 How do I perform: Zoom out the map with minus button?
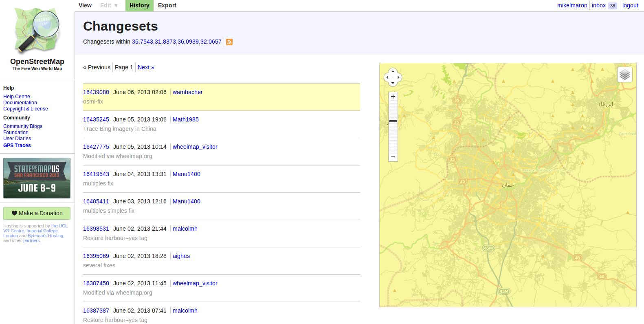[393, 157]
